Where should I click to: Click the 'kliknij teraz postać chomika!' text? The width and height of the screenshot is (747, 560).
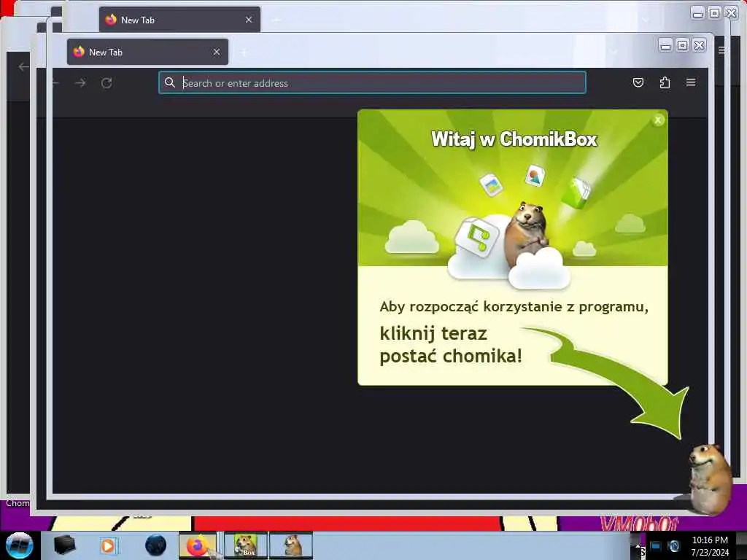(x=451, y=345)
